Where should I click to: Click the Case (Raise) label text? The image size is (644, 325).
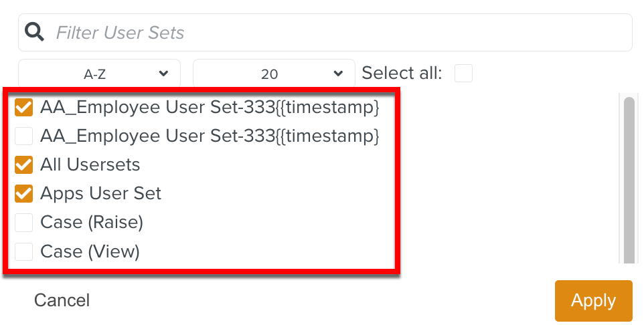(92, 223)
